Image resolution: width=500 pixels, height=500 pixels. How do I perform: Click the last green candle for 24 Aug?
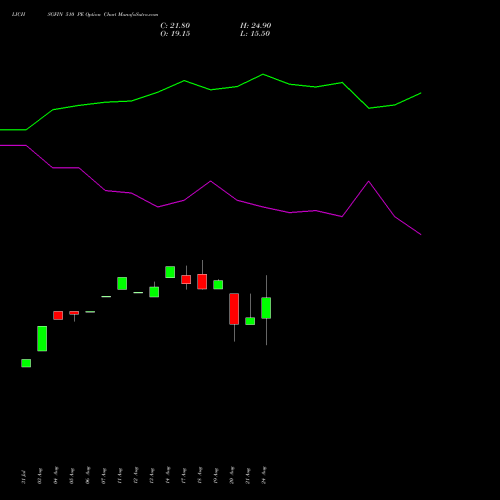point(266,308)
